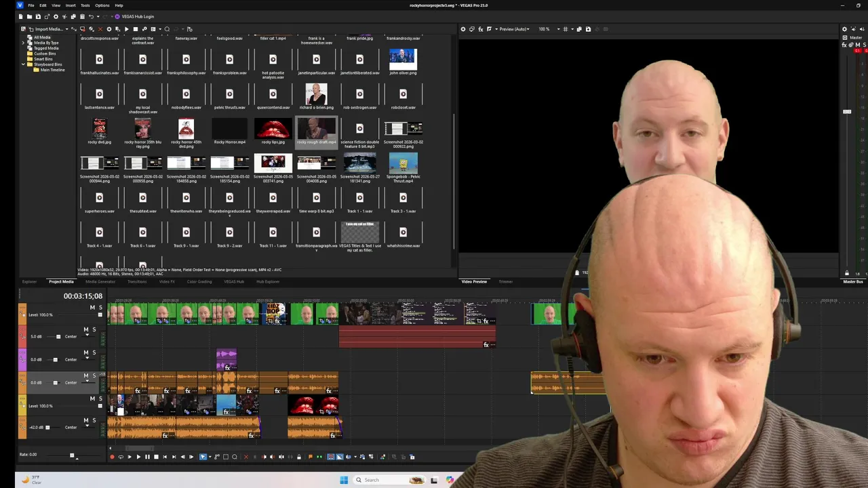Mute the top video track
Viewport: 868px width, 488px height.
tap(92, 308)
